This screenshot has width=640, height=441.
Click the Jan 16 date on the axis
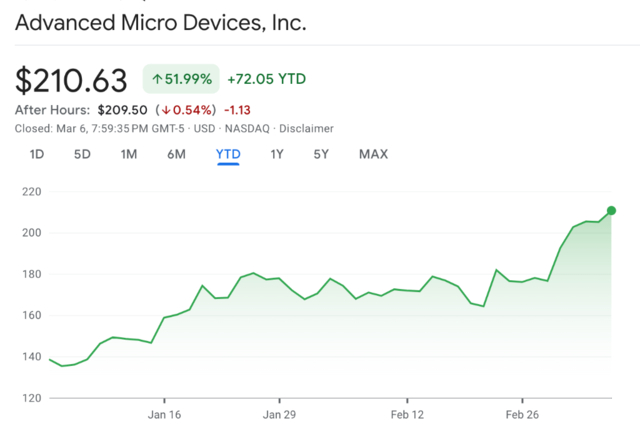[164, 414]
